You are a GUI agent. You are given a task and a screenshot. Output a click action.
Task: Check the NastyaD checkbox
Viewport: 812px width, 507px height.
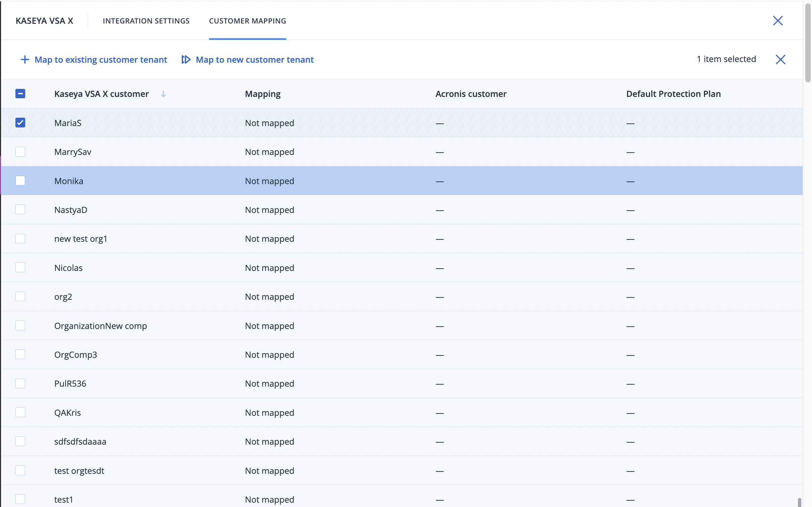(20, 210)
